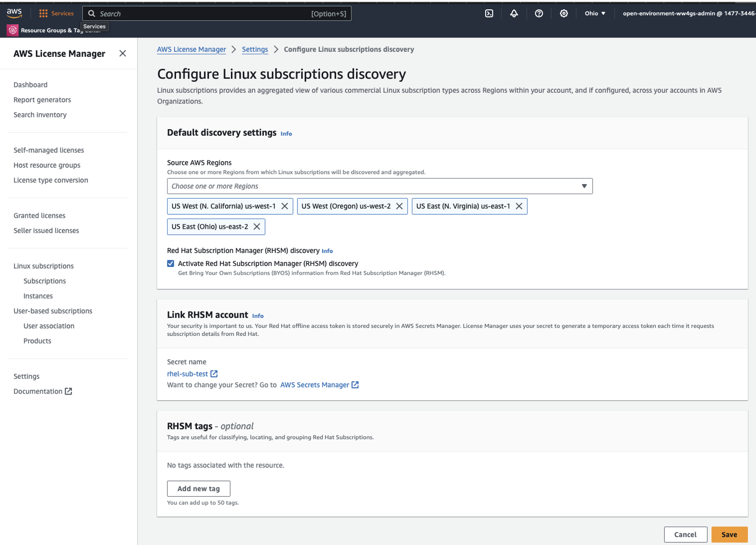Open Documentation via its external link icon
The width and height of the screenshot is (756, 546).
(x=68, y=391)
